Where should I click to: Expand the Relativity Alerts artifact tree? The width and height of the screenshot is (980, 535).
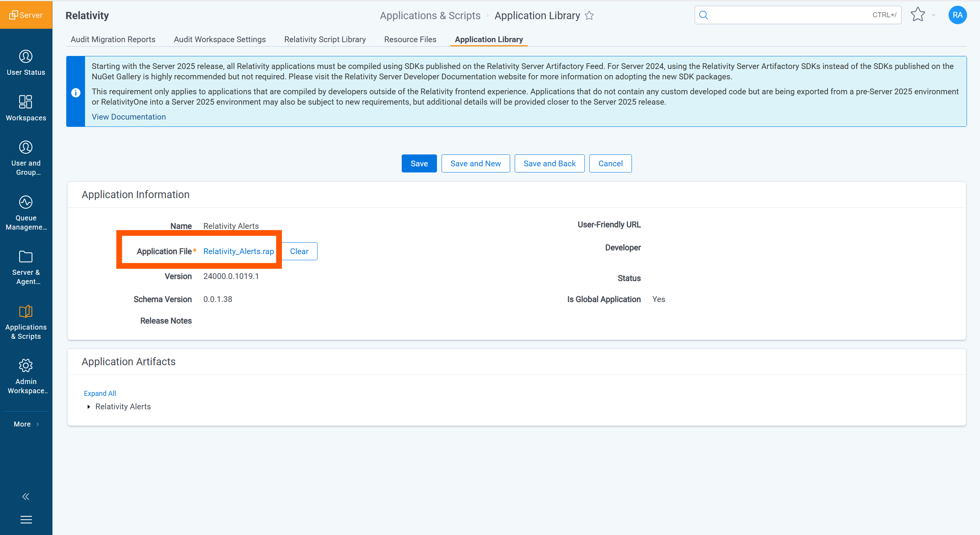tap(88, 407)
